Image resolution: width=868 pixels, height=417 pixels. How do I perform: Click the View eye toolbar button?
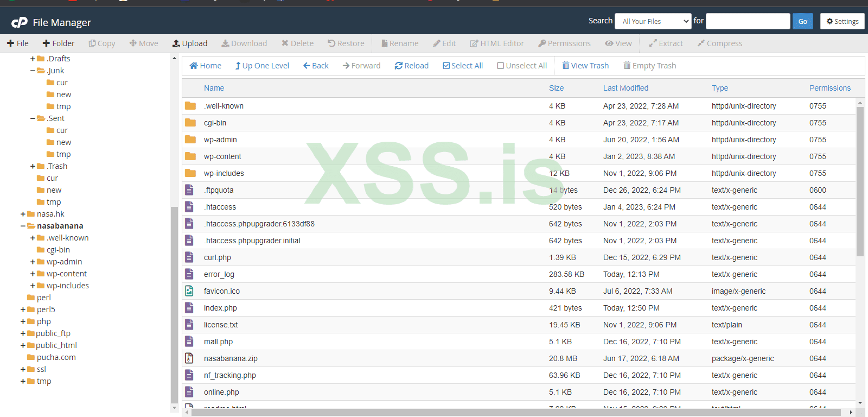tap(618, 43)
